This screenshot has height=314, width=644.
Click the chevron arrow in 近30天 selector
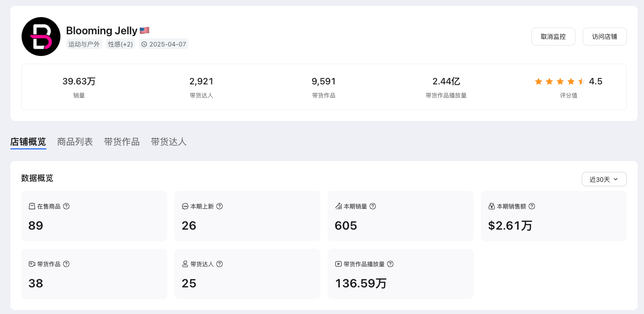[616, 179]
